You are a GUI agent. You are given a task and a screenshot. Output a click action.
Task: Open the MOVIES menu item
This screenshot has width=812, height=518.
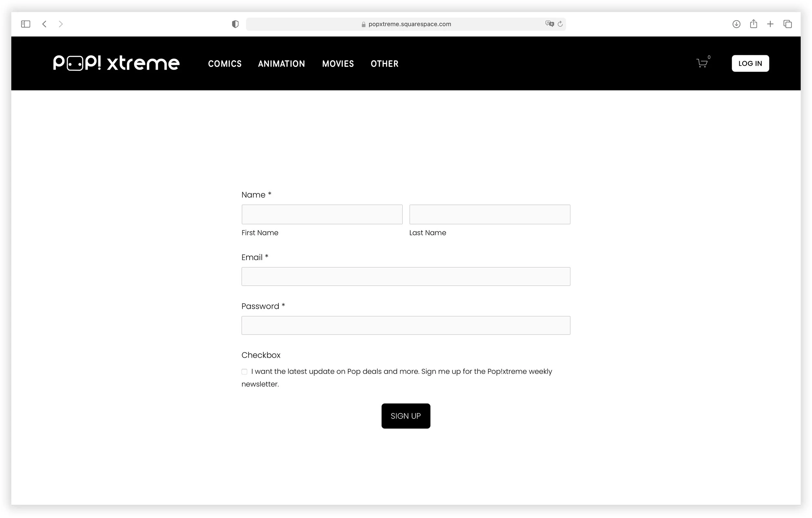coord(338,64)
